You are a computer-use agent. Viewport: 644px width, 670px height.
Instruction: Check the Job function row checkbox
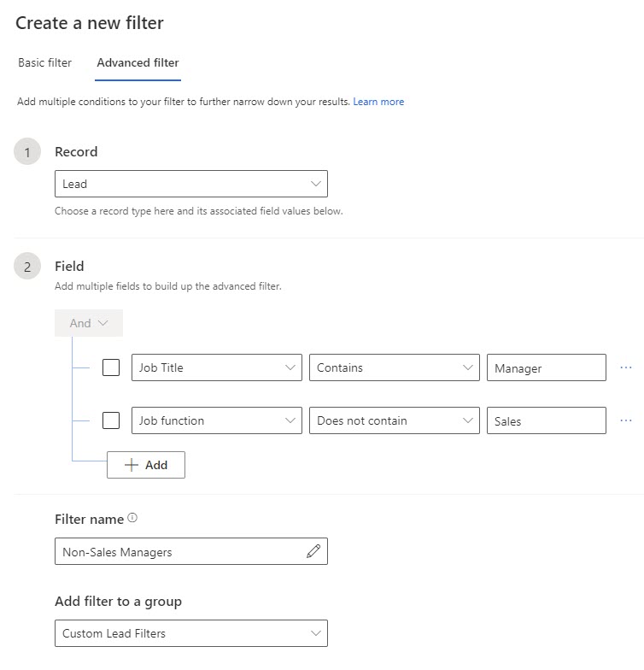[111, 420]
